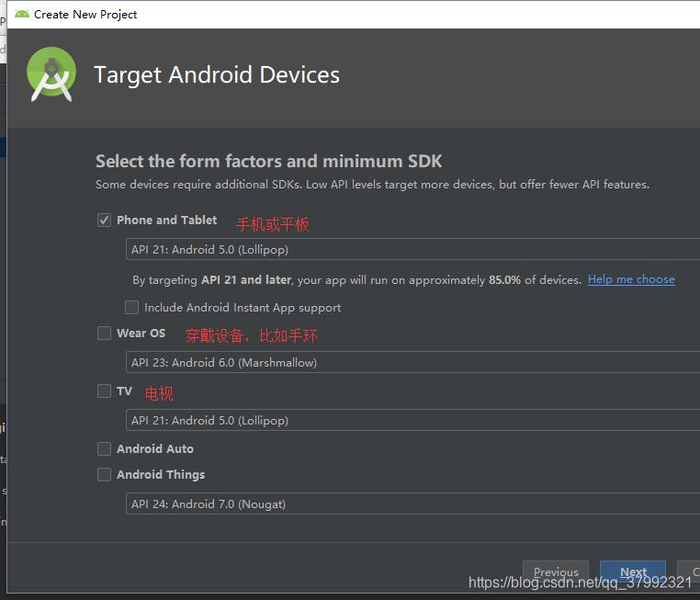Click the Android Studio logo in header
Image resolution: width=700 pixels, height=600 pixels.
point(51,74)
